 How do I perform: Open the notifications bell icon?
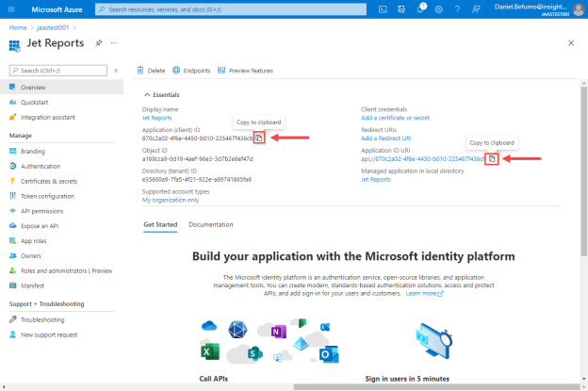click(x=420, y=9)
